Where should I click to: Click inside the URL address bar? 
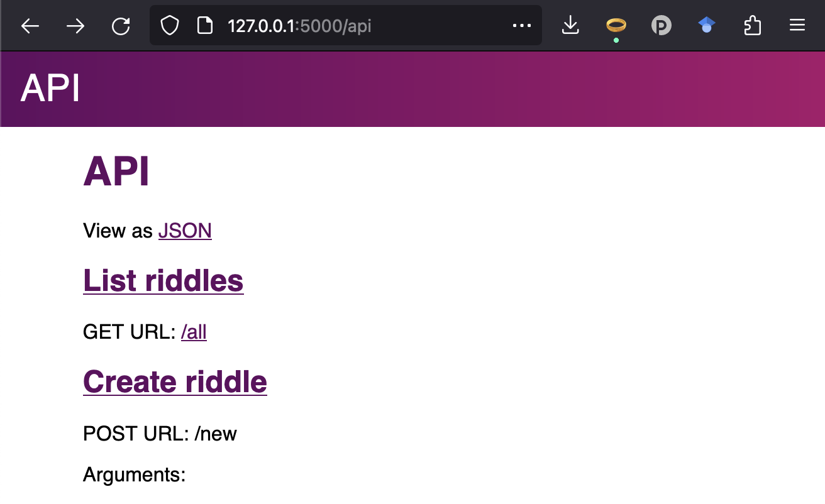(x=377, y=26)
